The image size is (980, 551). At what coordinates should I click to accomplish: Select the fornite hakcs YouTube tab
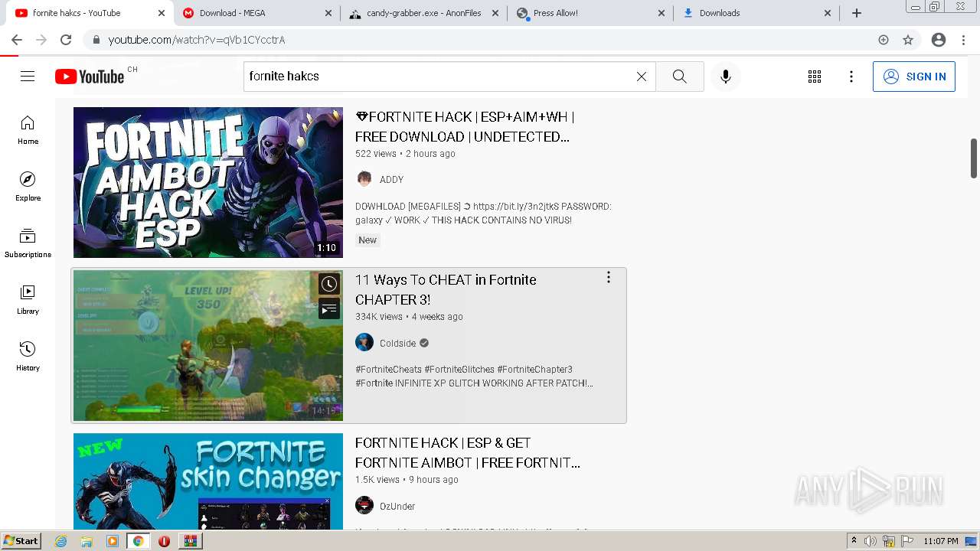pyautogui.click(x=88, y=13)
